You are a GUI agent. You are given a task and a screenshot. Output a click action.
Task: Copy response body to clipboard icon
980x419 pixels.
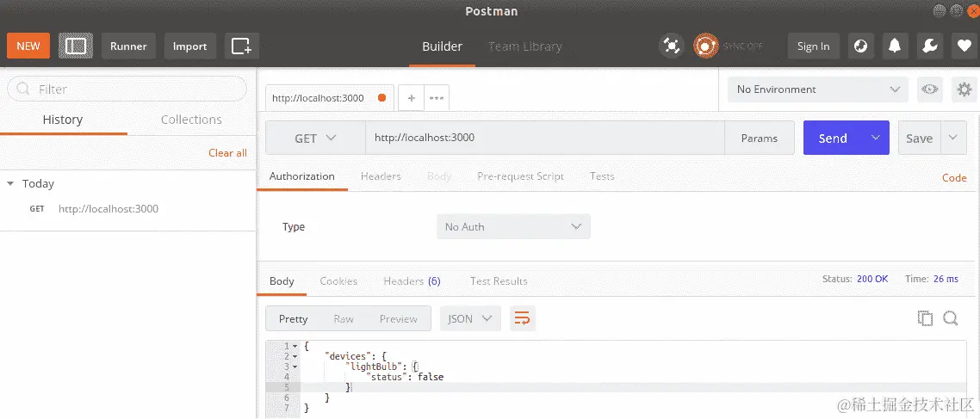click(925, 318)
